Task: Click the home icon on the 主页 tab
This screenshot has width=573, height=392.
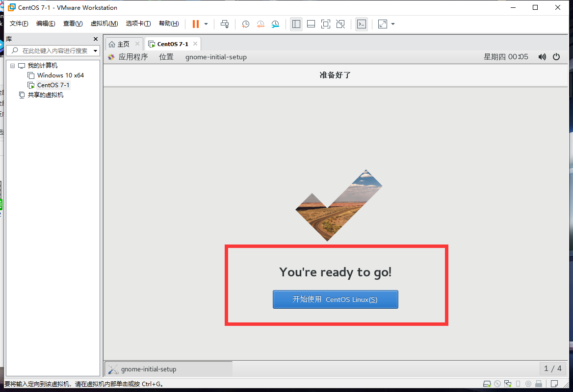Action: tap(112, 44)
